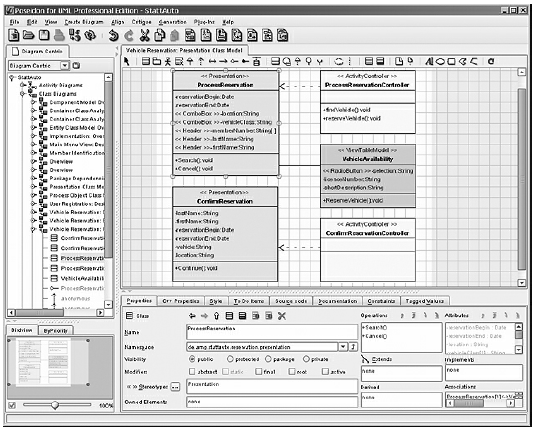The width and height of the screenshot is (537, 433).
Task: Expand the Entity Class Model tree node
Action: [x=33, y=127]
